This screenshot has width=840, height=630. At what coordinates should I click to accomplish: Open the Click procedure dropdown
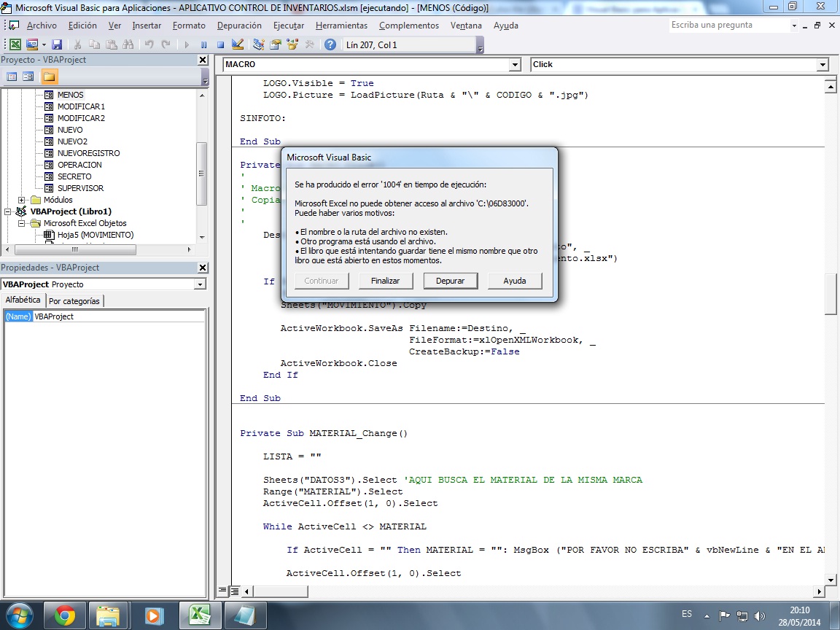click(822, 65)
